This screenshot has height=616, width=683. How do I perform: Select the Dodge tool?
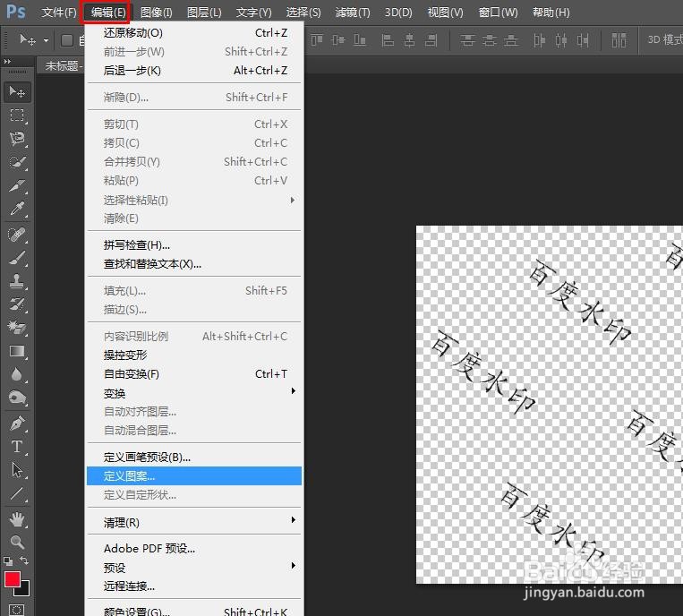17,398
